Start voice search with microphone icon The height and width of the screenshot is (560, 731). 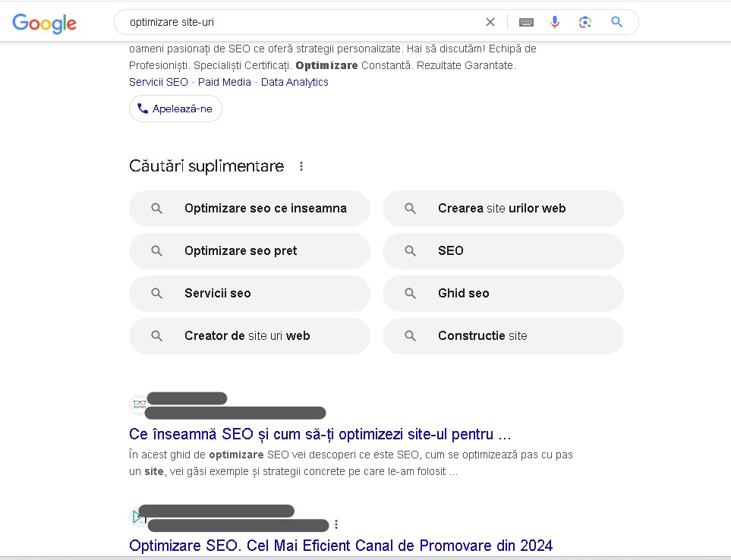pyautogui.click(x=555, y=22)
